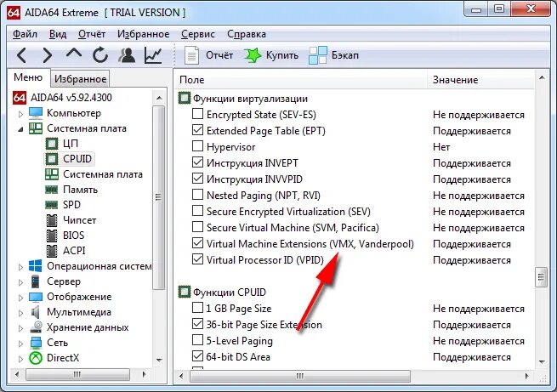Toggle the Virtual Machine Extensions (VMX, Vanderpool) checkbox
Screen dimensions: 557x392
pyautogui.click(x=197, y=243)
